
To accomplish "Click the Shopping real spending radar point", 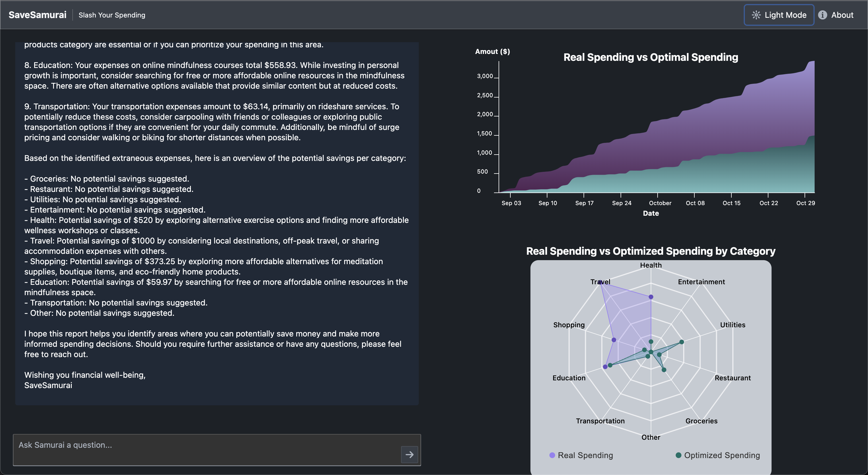I will (614, 340).
